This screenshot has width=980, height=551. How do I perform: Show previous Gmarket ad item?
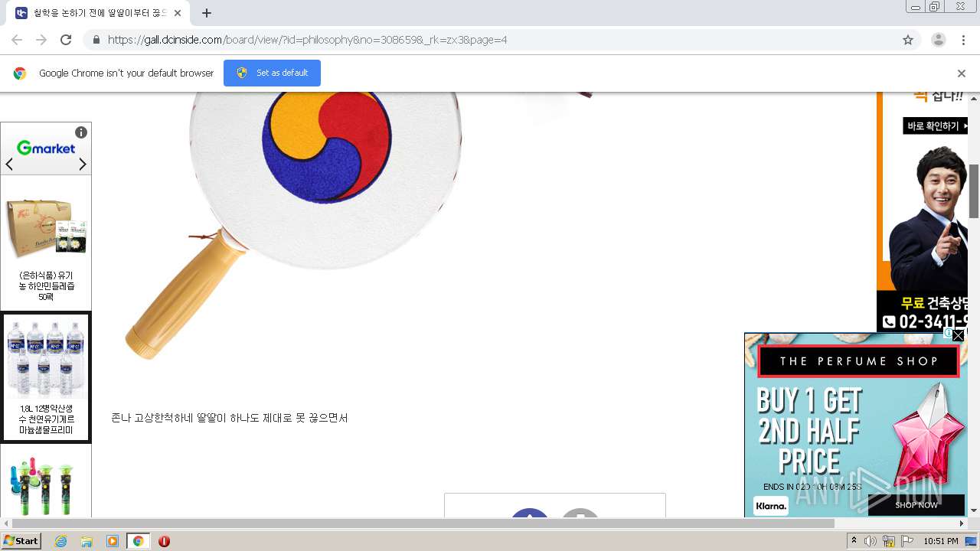(x=9, y=165)
